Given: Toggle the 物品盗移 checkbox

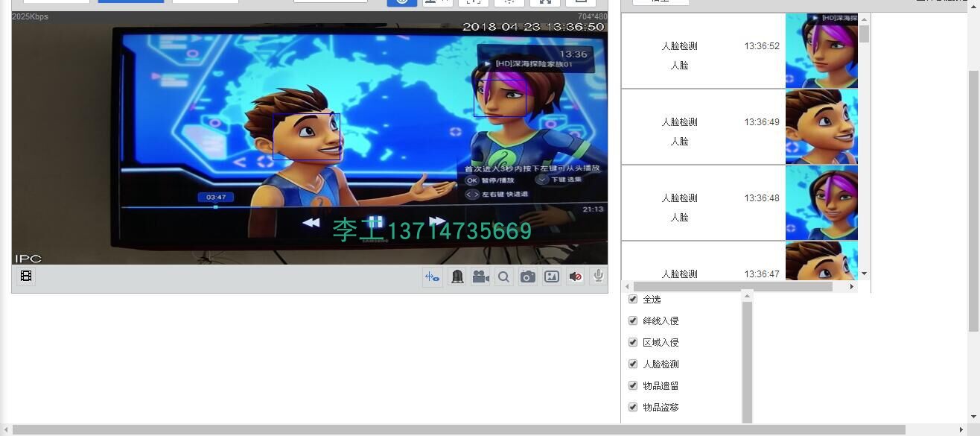Looking at the screenshot, I should point(633,407).
